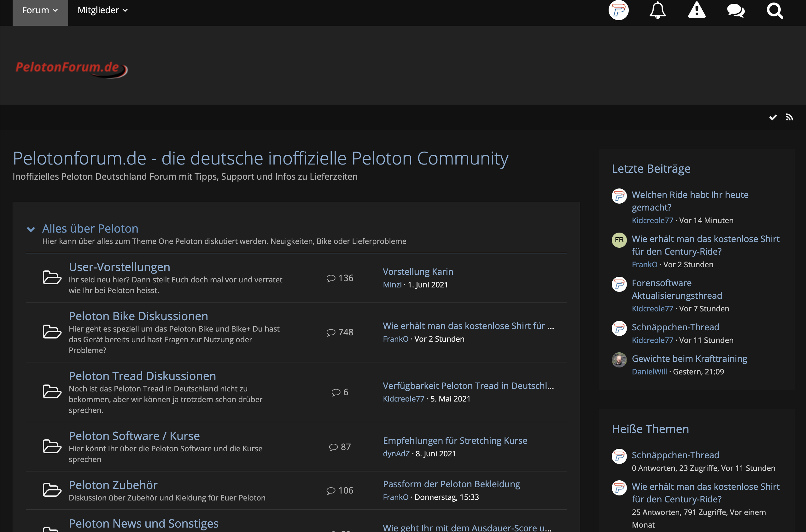Open FrankO's profile in Letzte Beiträge

click(x=645, y=265)
